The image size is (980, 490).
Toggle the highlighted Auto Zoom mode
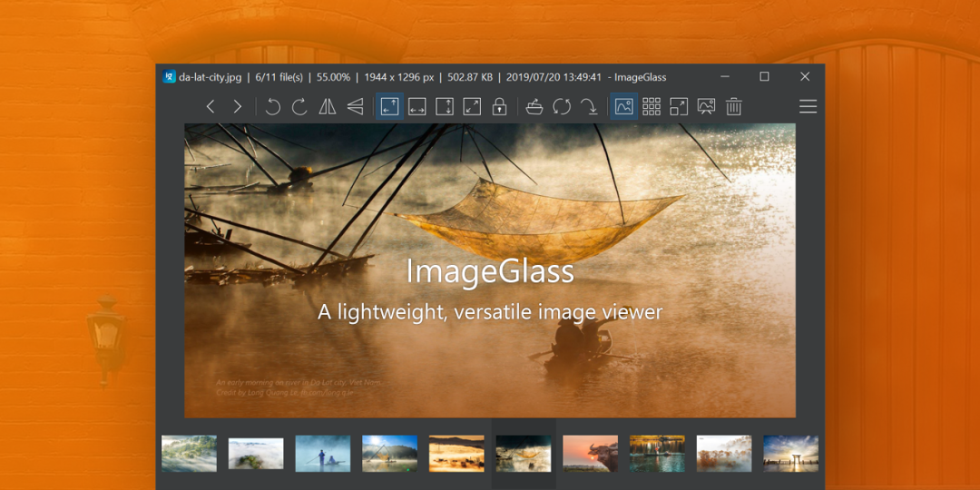389,106
